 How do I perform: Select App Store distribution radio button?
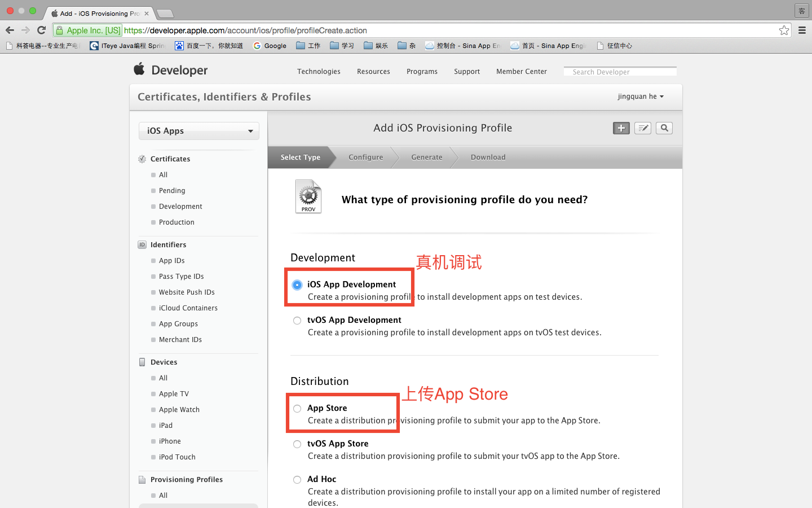[297, 409]
